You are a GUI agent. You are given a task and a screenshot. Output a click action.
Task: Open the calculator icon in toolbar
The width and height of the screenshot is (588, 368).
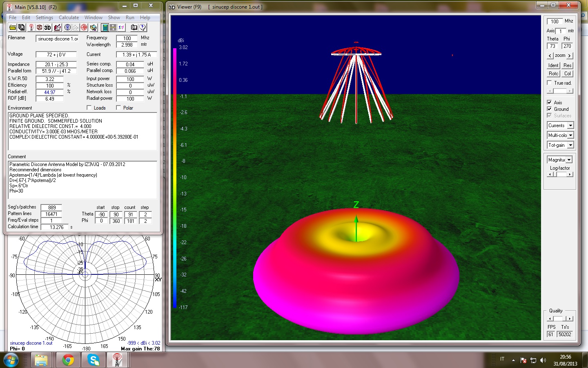pos(105,27)
